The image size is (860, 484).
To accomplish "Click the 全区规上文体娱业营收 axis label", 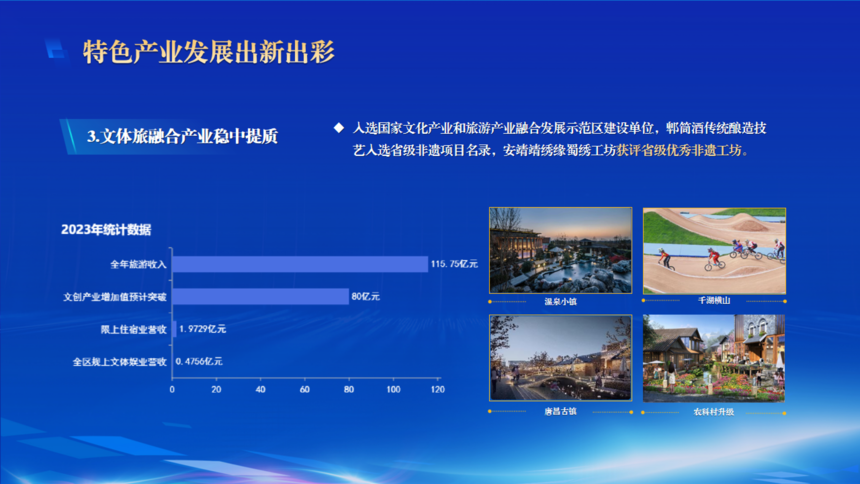I will (x=119, y=361).
